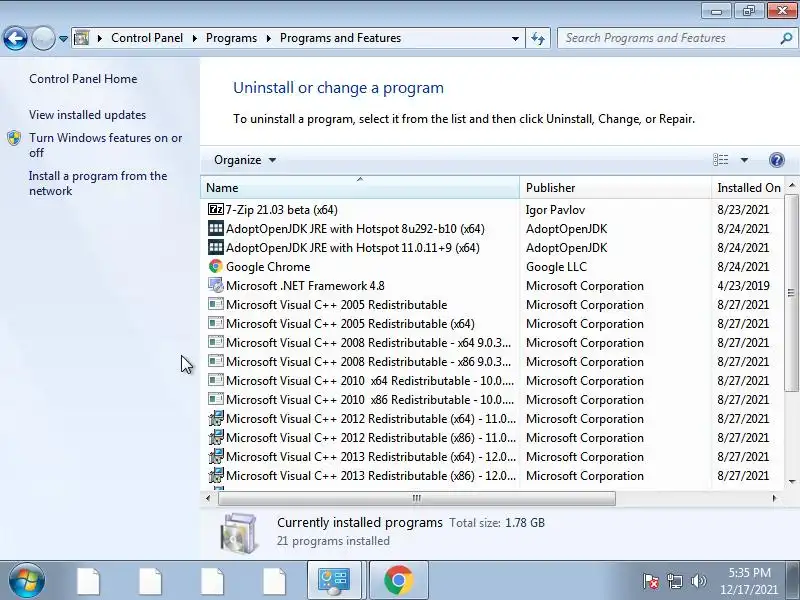
Task: Open Control Panel Home link
Action: tap(83, 79)
